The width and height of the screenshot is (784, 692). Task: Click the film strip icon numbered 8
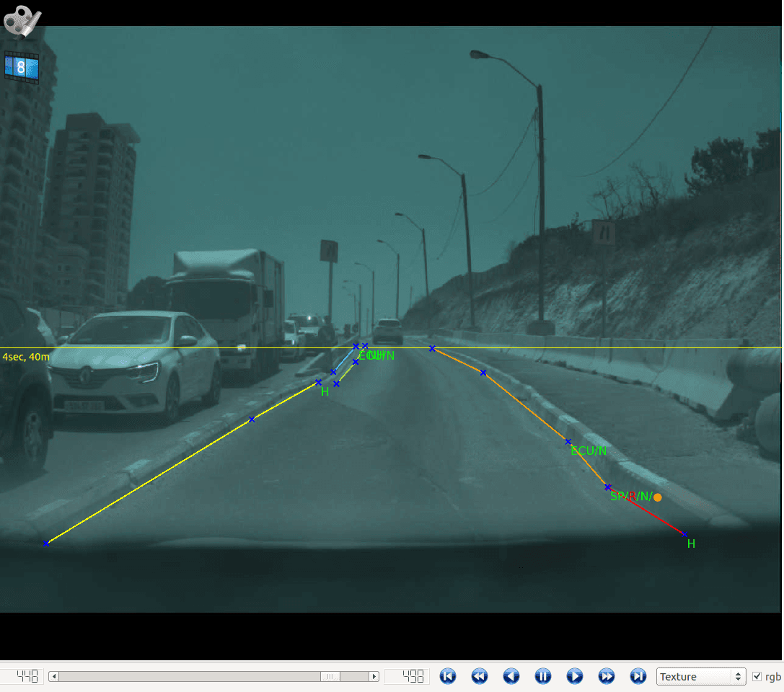point(21,68)
